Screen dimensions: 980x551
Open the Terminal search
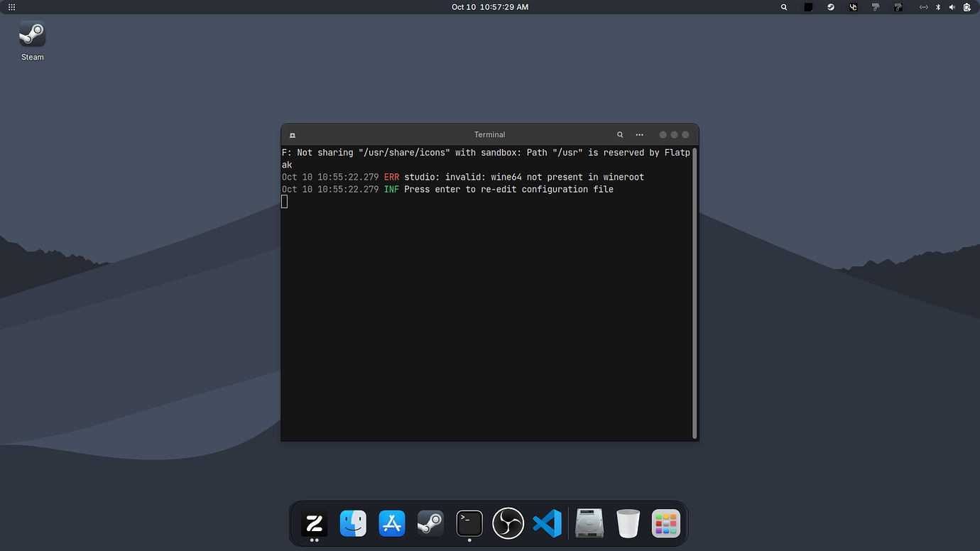(x=619, y=134)
